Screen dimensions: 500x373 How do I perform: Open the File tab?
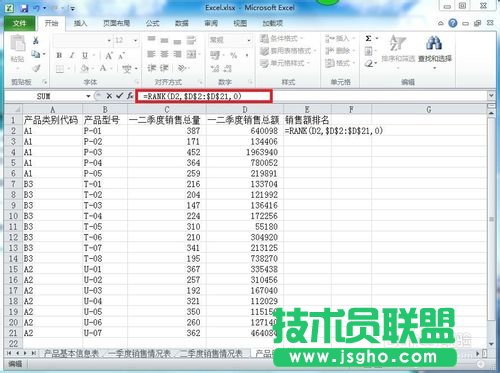pos(19,23)
